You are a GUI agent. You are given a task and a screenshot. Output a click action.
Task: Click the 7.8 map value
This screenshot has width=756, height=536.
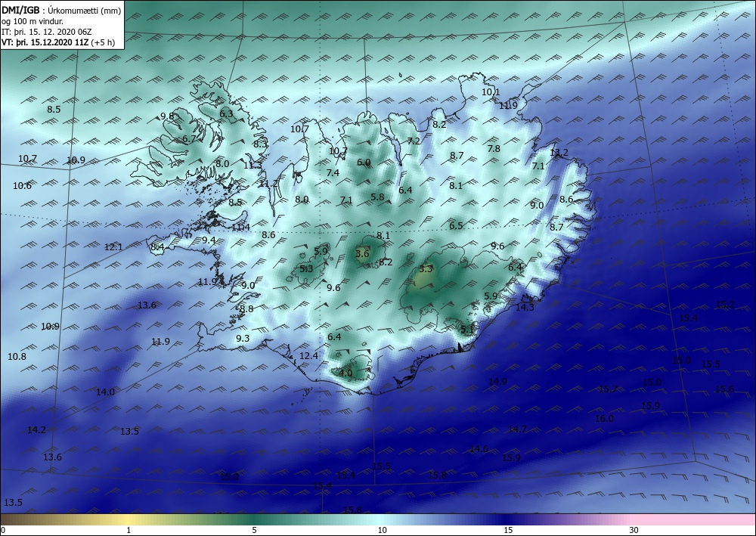pyautogui.click(x=494, y=148)
